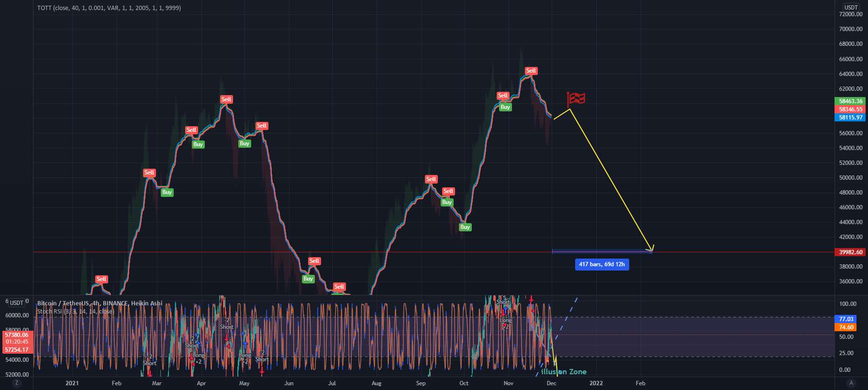This screenshot has width=868, height=390.
Task: Click the blue 58115.97 price label
Action: (850, 118)
